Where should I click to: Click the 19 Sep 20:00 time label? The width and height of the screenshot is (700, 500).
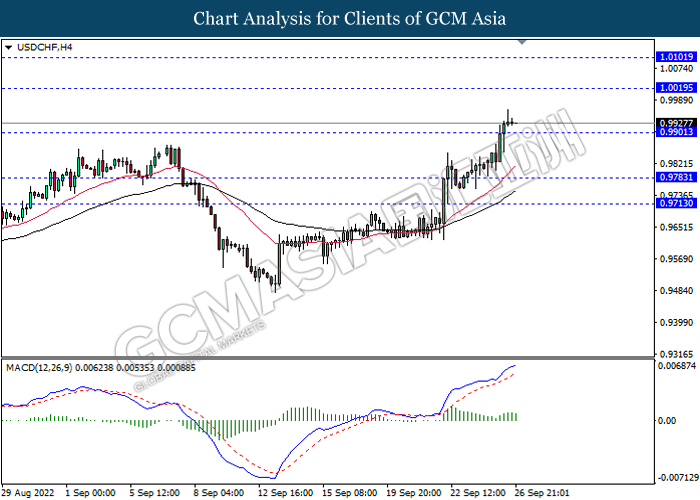pyautogui.click(x=414, y=493)
